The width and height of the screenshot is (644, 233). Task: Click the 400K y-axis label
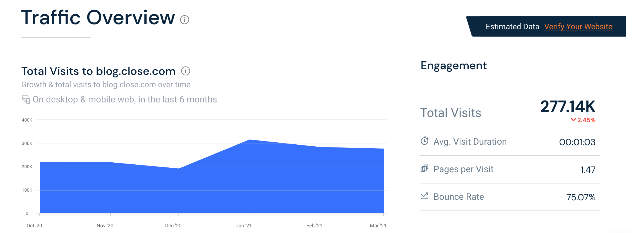point(27,120)
